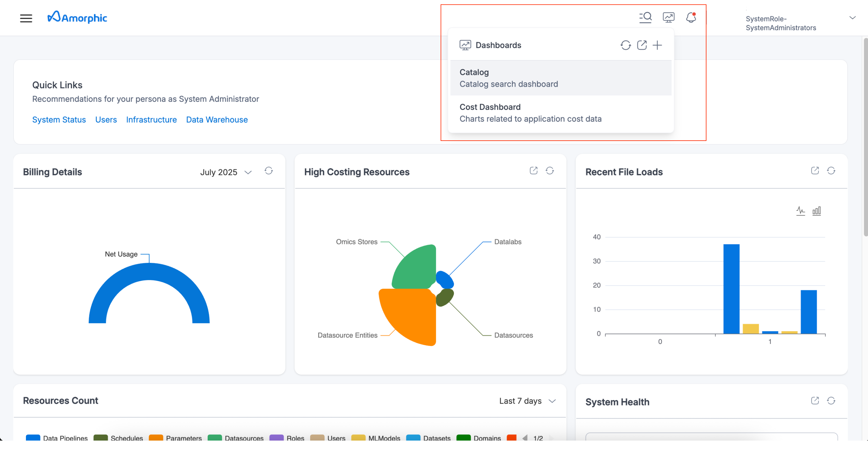Open the search panel from the top bar
This screenshot has width=868, height=474.
pyautogui.click(x=645, y=17)
